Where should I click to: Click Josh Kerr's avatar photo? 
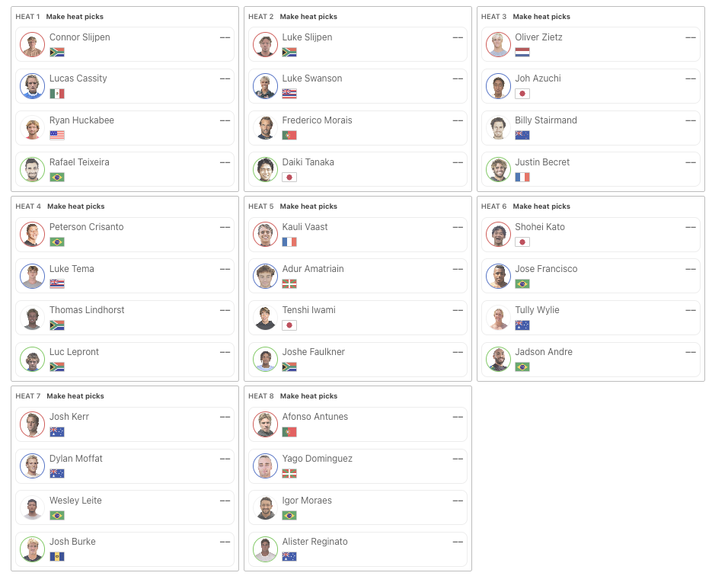click(33, 424)
